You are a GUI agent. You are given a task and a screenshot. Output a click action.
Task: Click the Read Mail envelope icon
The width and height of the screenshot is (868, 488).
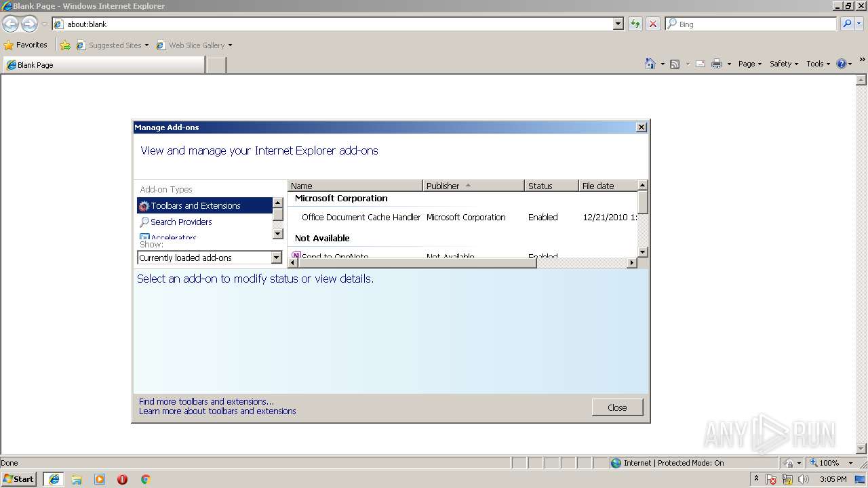pos(701,64)
